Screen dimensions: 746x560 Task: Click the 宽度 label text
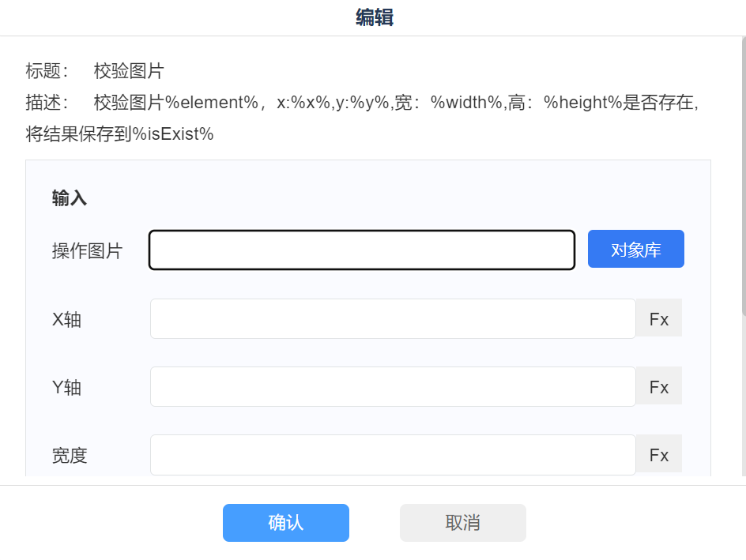click(x=70, y=456)
